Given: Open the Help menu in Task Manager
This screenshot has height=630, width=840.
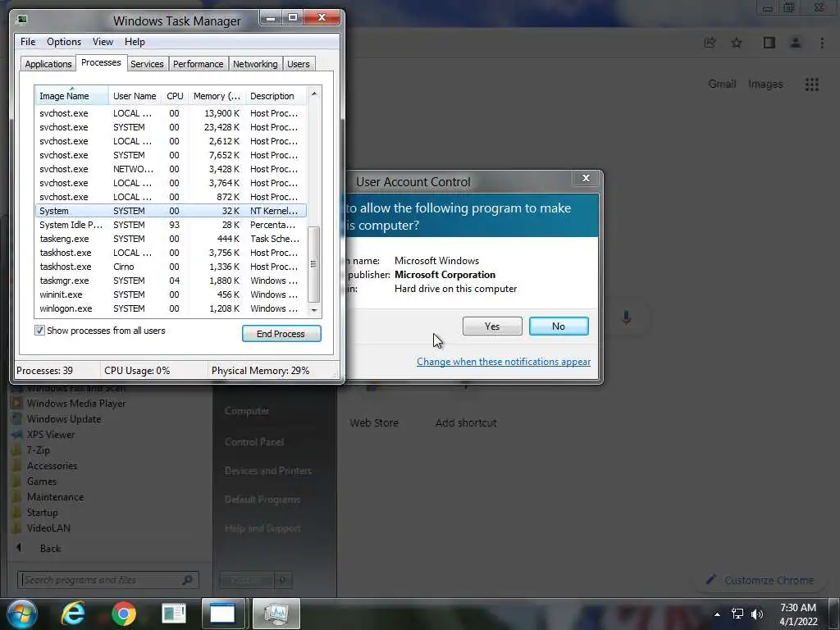Looking at the screenshot, I should [135, 42].
